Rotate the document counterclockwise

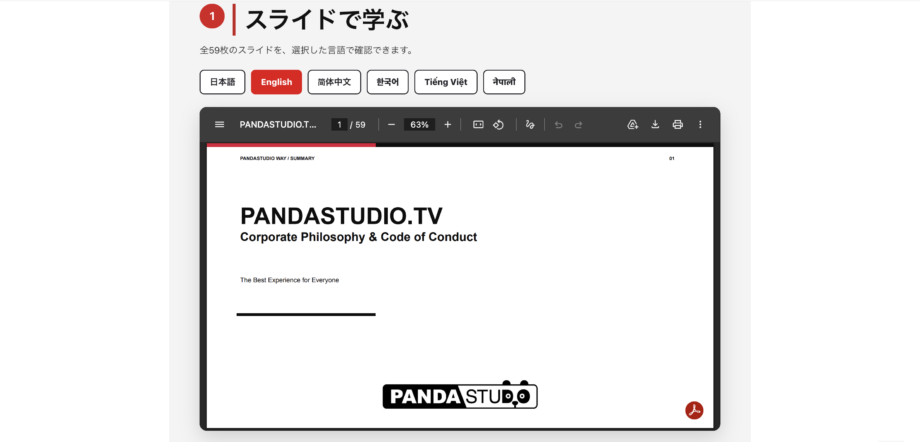click(x=498, y=124)
